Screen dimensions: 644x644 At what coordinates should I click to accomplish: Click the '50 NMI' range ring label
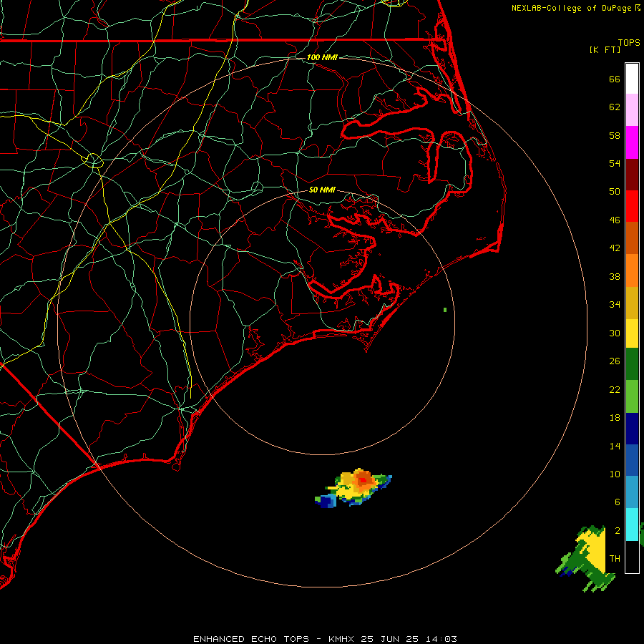[322, 190]
